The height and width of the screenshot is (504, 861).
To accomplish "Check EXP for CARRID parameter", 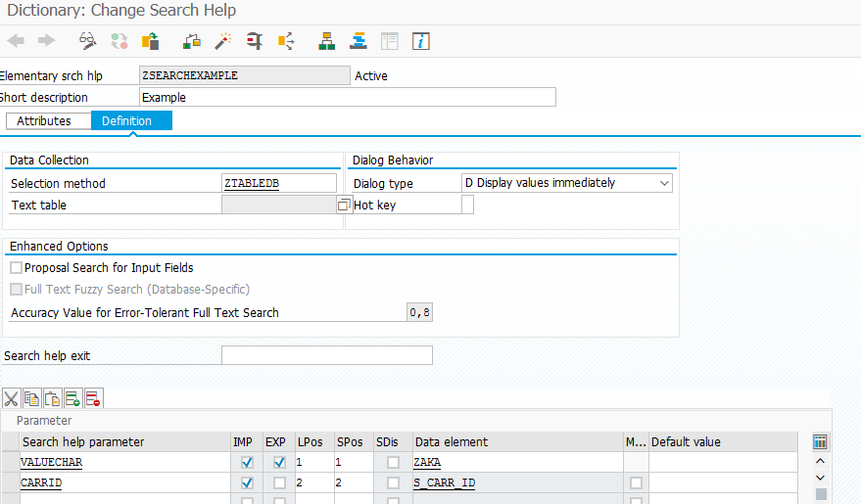I will 279,483.
